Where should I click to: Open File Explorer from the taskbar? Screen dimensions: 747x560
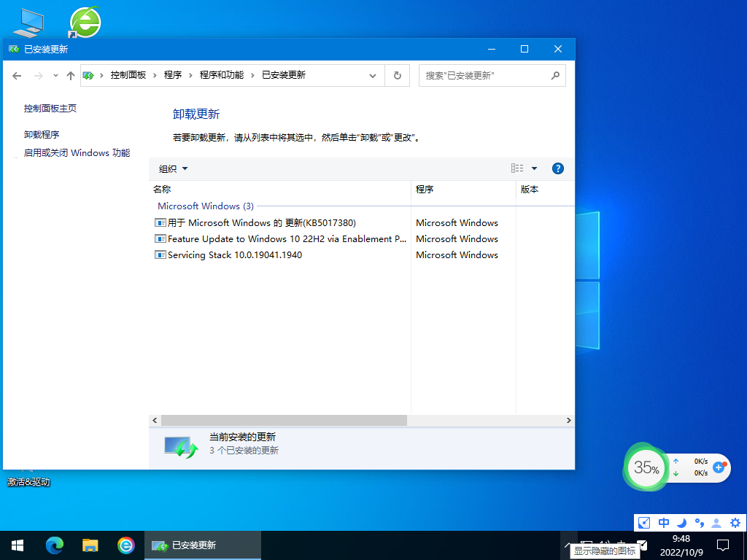point(90,545)
